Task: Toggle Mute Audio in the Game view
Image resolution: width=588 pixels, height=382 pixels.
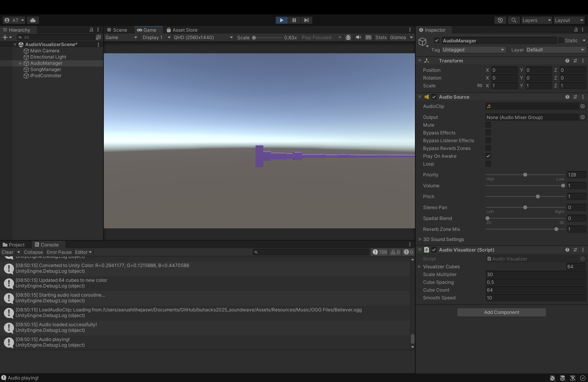Action: click(358, 37)
